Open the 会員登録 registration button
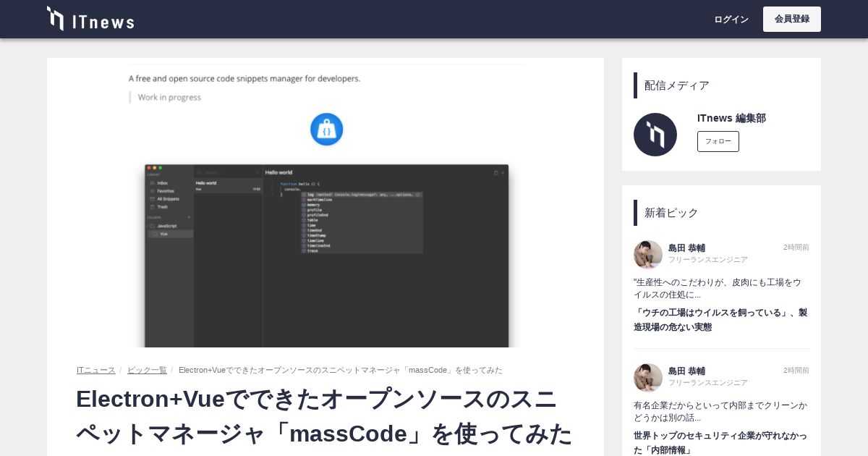Viewport: 868px width, 456px height. coord(792,19)
